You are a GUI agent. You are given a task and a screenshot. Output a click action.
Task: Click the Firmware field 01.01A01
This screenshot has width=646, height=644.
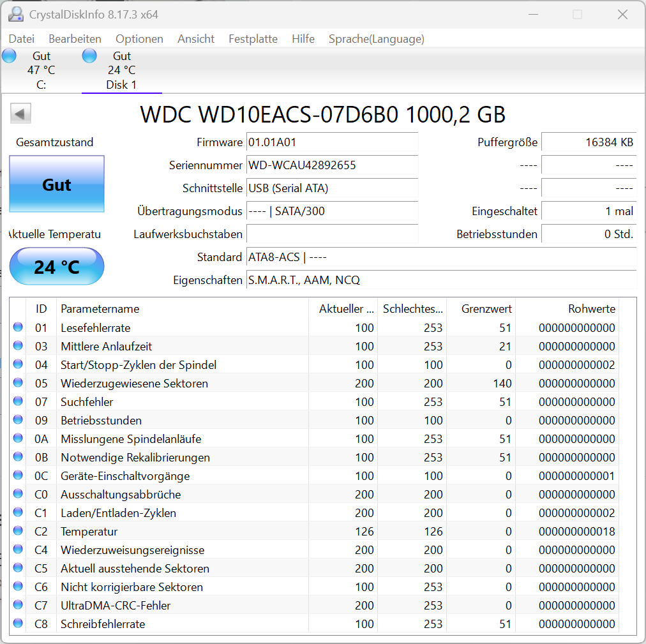tap(332, 142)
